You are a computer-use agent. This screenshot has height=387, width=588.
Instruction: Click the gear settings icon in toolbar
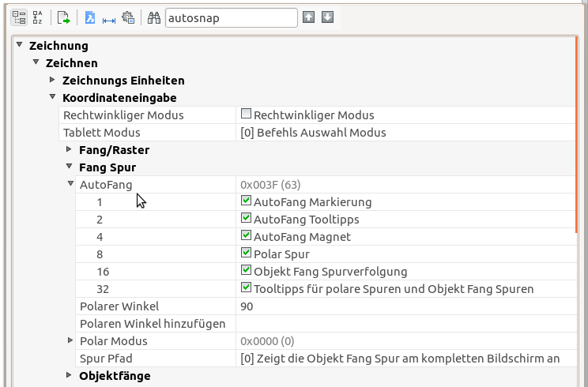pyautogui.click(x=128, y=17)
